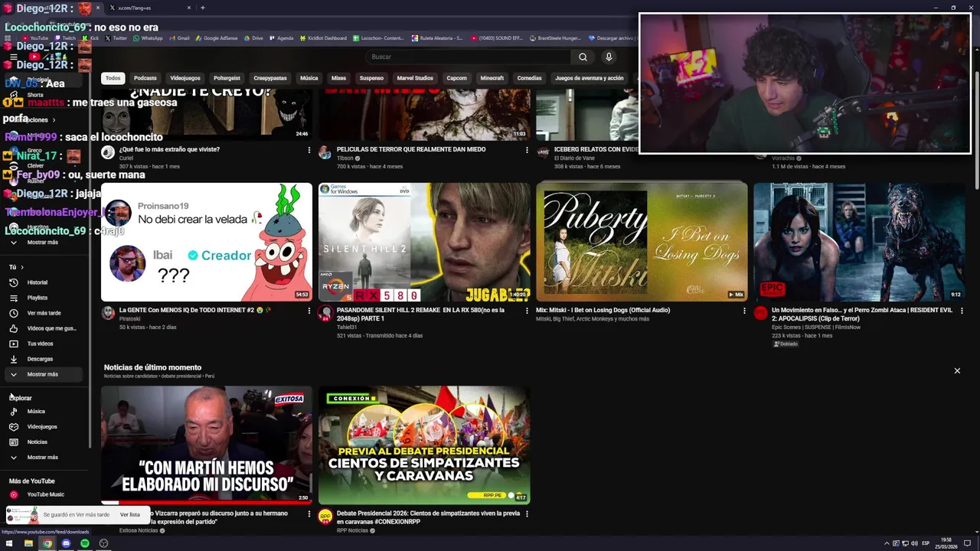The height and width of the screenshot is (551, 980).
Task: Open Ver más tarde in sidebar
Action: click(44, 313)
